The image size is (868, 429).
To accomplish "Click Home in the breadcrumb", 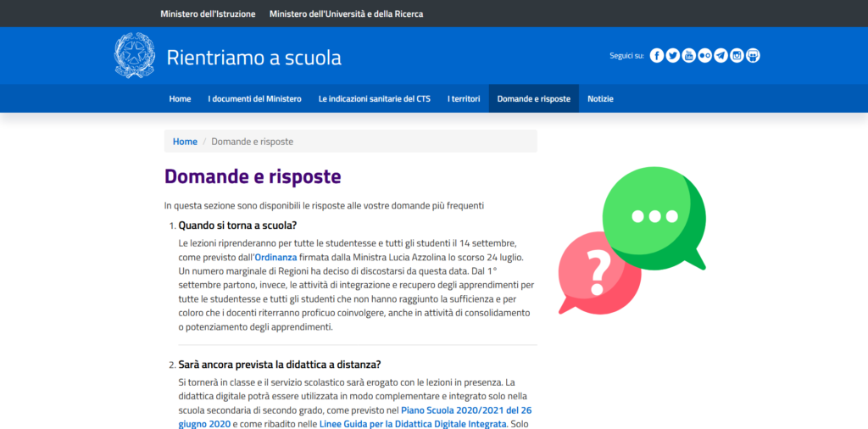I will [185, 141].
